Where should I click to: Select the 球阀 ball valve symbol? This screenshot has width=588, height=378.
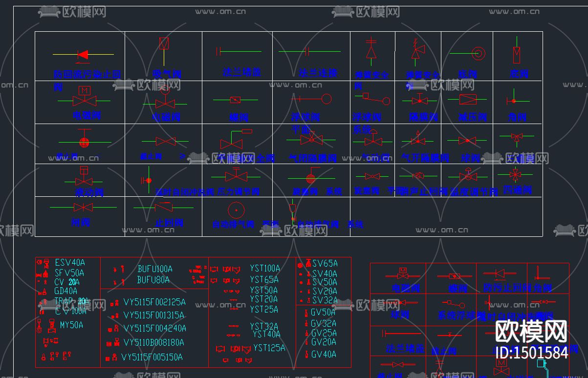pyautogui.click(x=467, y=141)
